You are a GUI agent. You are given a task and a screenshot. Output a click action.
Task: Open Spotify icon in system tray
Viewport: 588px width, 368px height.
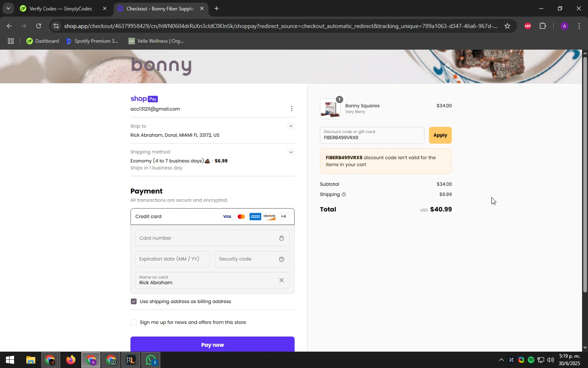click(531, 360)
